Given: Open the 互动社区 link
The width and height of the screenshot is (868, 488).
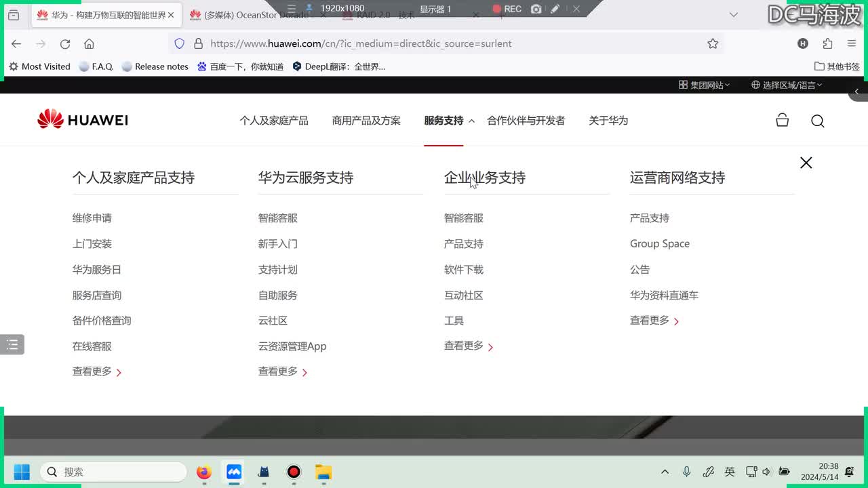Looking at the screenshot, I should (x=464, y=296).
